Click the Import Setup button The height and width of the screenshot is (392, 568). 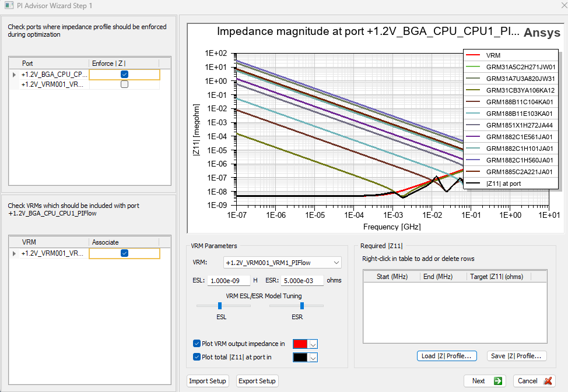(x=208, y=381)
